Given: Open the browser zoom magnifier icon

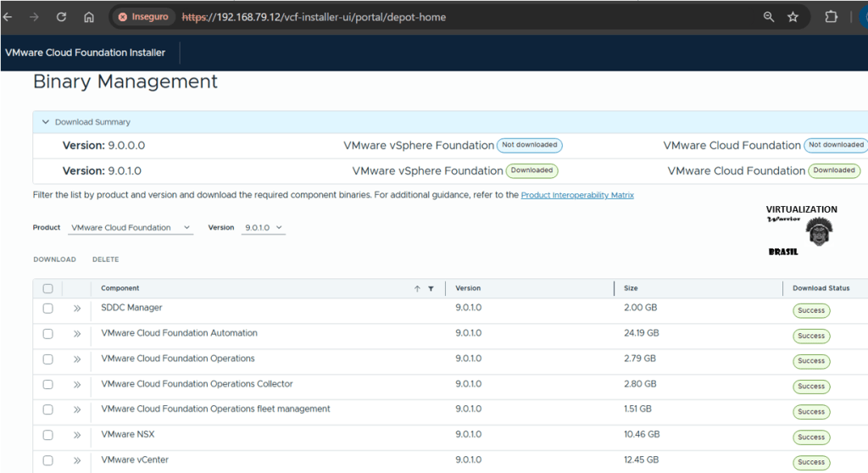Looking at the screenshot, I should (769, 17).
